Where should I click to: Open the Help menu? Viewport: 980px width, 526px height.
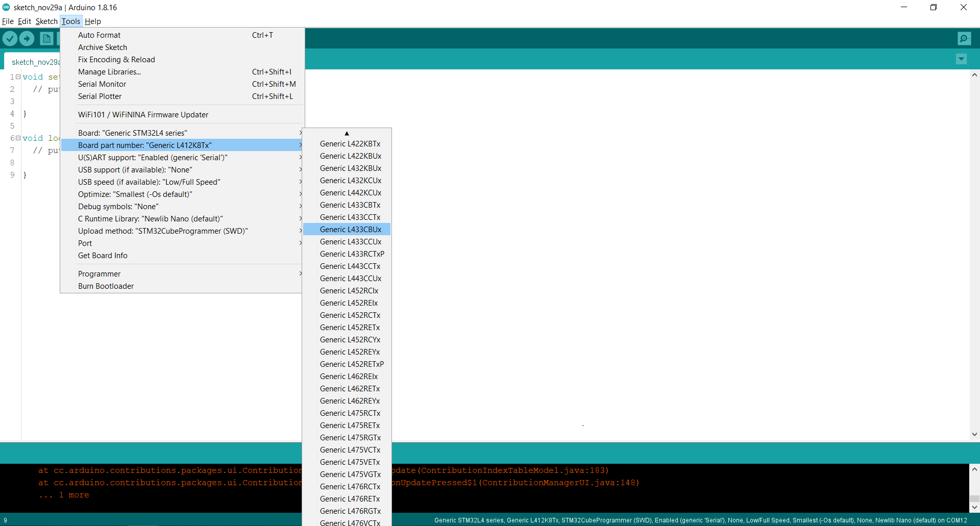(x=92, y=21)
